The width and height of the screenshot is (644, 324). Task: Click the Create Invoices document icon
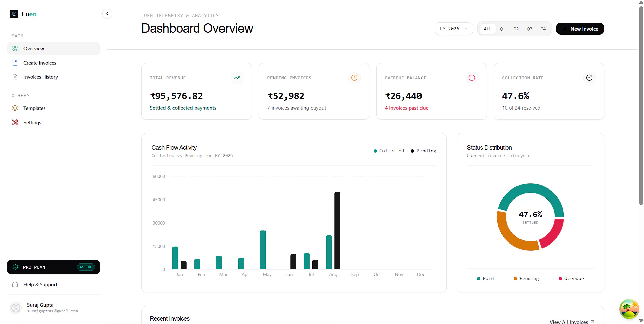point(15,63)
